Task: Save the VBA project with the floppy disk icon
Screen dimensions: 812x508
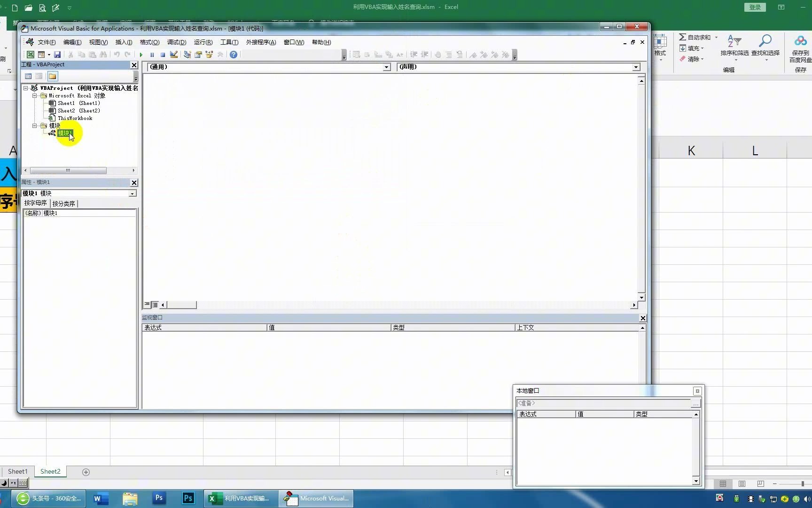Action: pyautogui.click(x=57, y=55)
